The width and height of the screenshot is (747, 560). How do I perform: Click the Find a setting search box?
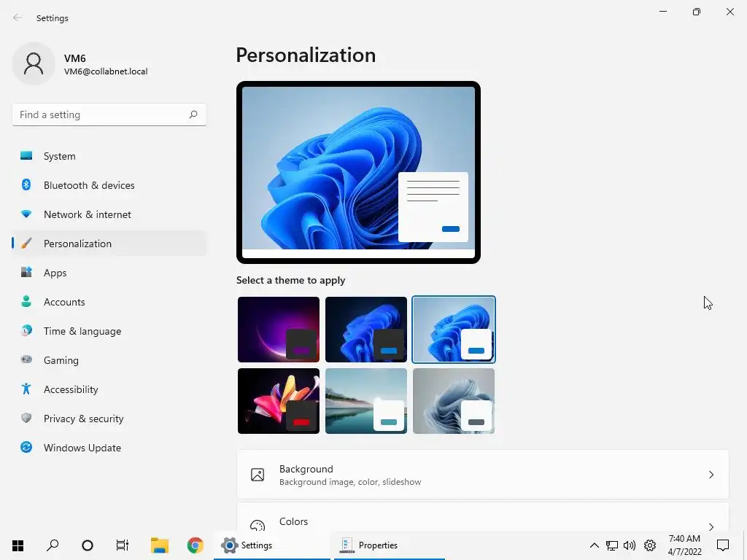109,114
